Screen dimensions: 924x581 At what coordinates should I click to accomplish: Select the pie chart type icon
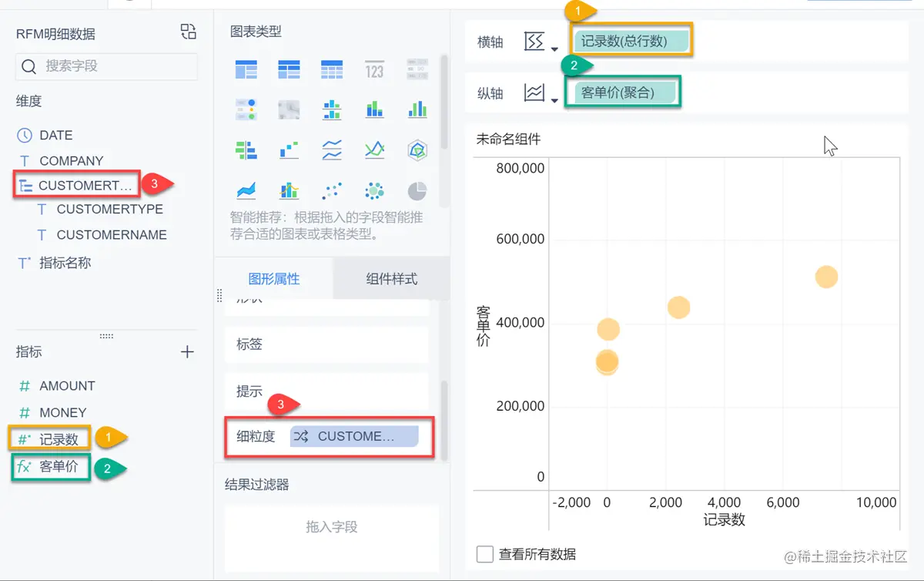pos(417,190)
